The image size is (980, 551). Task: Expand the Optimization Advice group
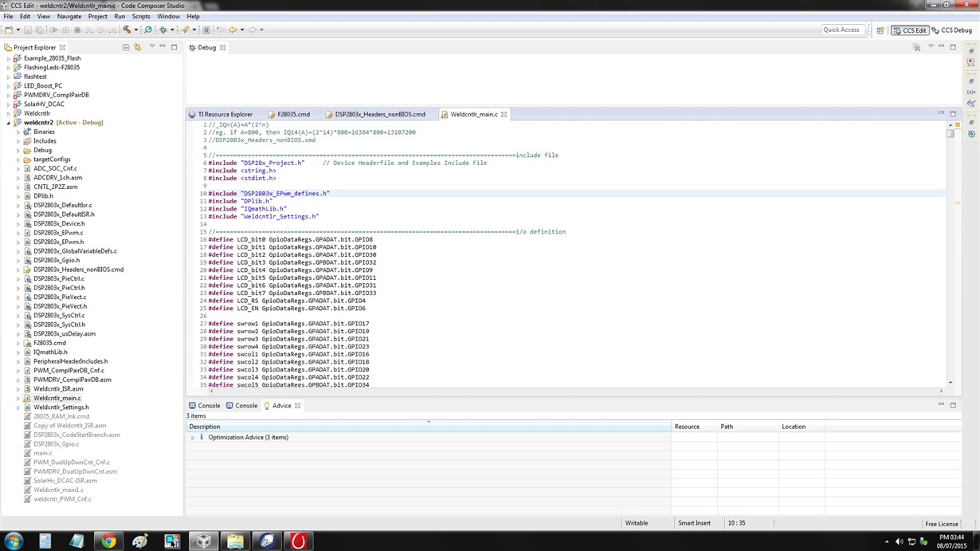tap(192, 437)
